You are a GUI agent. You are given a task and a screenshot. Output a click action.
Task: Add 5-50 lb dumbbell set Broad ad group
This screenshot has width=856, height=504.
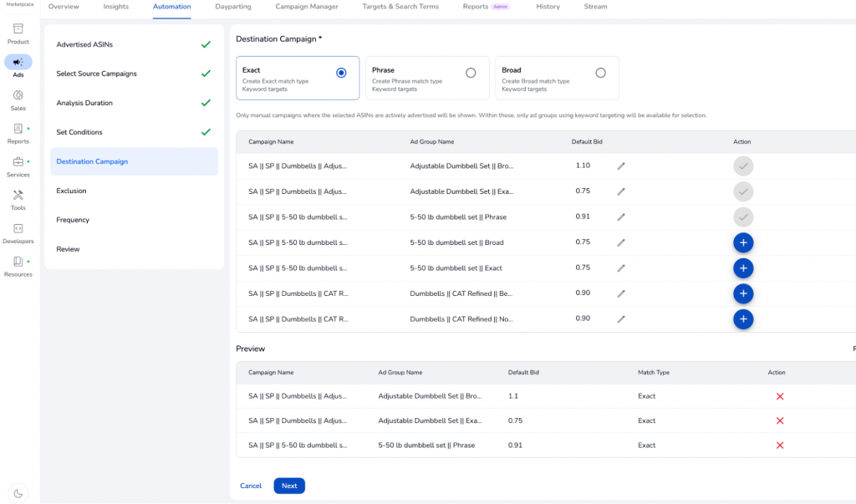pyautogui.click(x=743, y=242)
